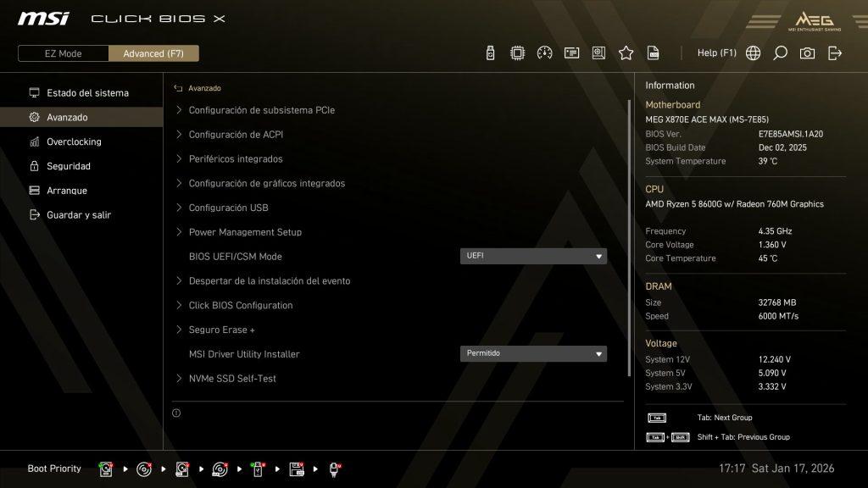Image resolution: width=868 pixels, height=488 pixels.
Task: Select USB hard disk boot priority icon
Action: pos(182,469)
